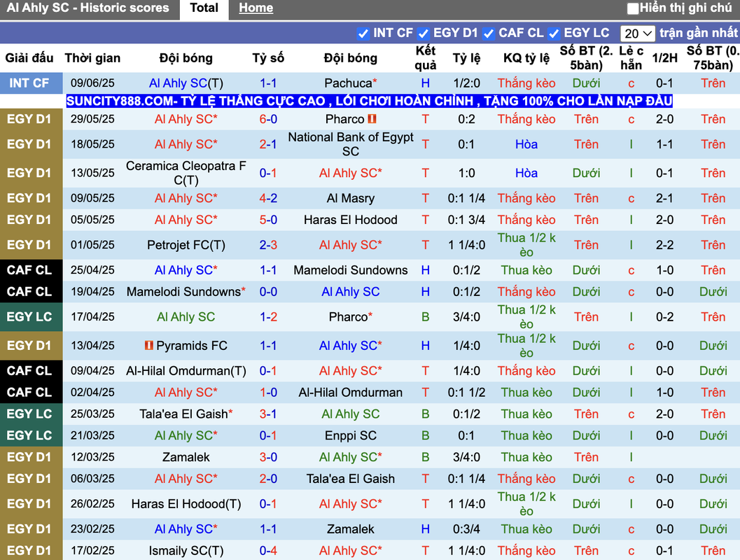Click CAF CL label of 25/04/25 row
The width and height of the screenshot is (740, 560).
[29, 270]
